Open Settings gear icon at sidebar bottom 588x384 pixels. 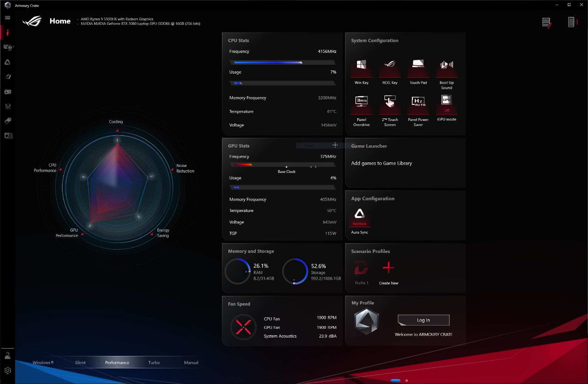pos(8,370)
